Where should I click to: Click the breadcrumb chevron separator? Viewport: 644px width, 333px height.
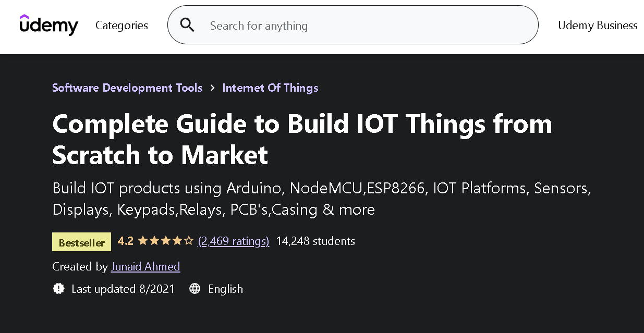click(212, 88)
